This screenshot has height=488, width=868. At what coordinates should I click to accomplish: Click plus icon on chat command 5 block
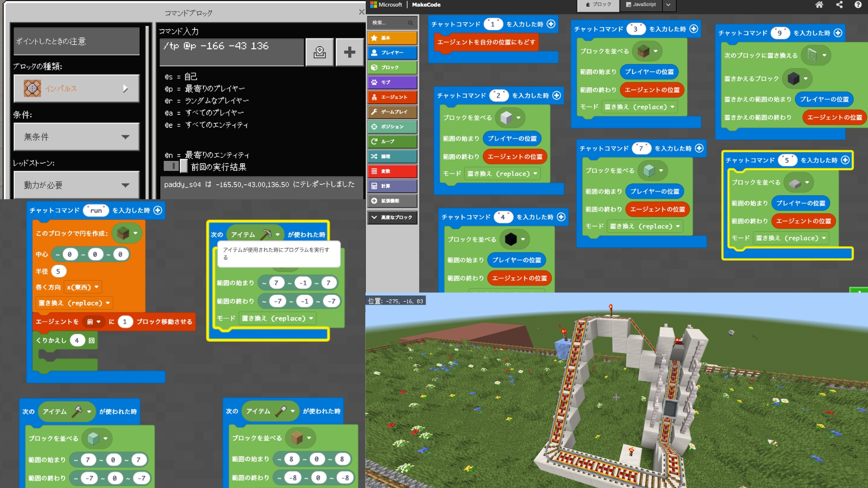845,160
